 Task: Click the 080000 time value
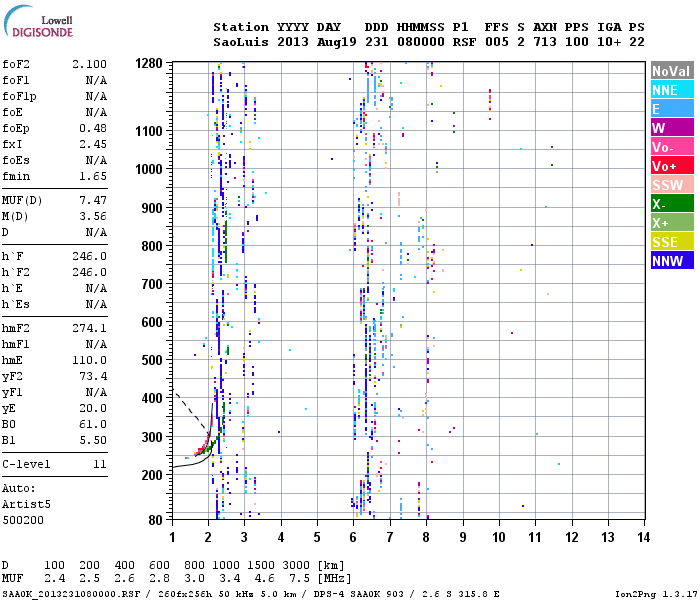tap(421, 42)
